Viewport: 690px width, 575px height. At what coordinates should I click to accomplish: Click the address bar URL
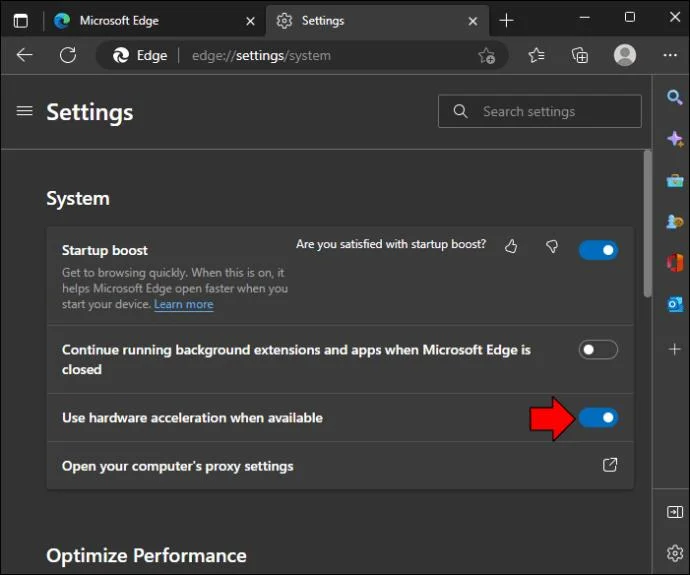pos(261,56)
